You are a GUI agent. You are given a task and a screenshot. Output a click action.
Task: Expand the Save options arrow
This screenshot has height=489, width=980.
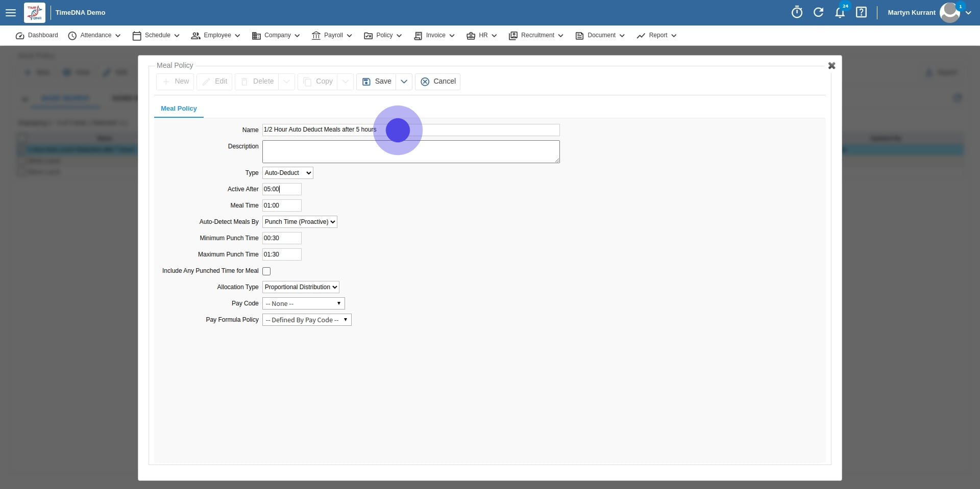point(404,82)
